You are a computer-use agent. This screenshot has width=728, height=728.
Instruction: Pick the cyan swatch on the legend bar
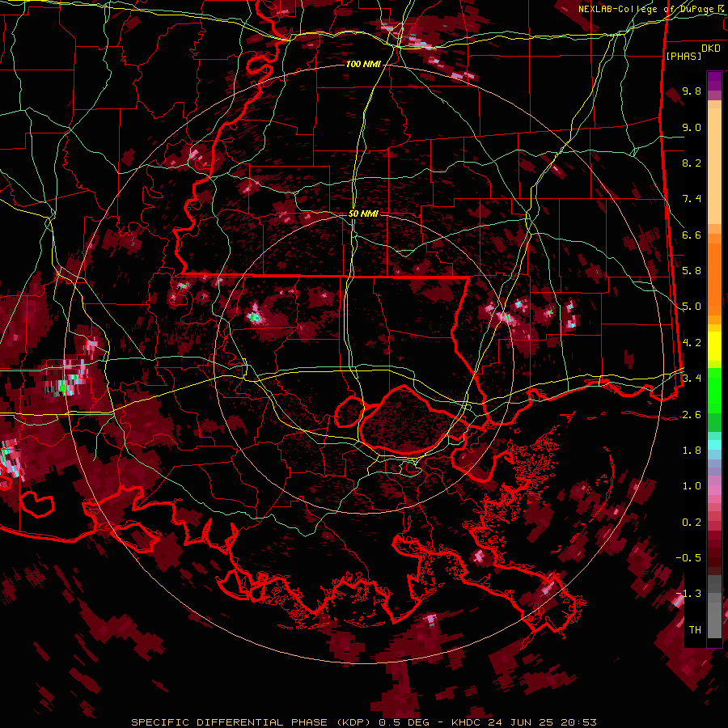(714, 445)
